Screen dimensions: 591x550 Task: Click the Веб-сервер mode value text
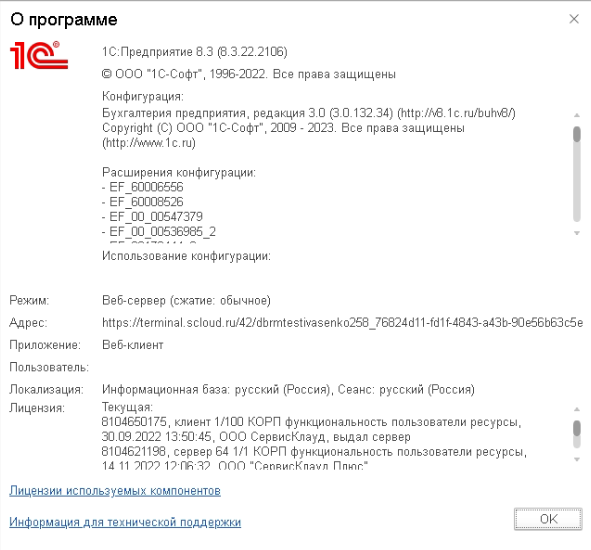click(x=186, y=300)
